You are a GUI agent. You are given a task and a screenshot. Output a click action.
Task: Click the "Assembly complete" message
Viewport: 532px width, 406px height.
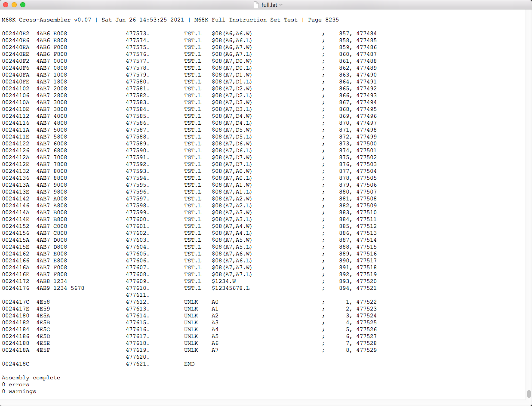tap(31, 378)
